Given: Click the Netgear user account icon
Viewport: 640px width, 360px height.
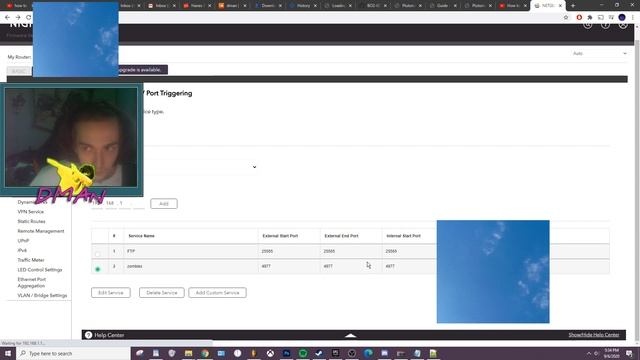Looking at the screenshot, I should click(x=623, y=25).
